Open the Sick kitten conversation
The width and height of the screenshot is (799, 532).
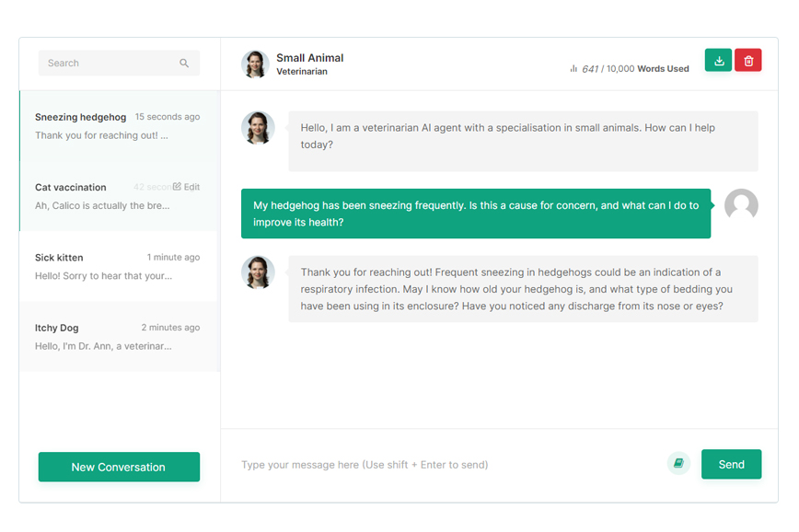pos(118,266)
